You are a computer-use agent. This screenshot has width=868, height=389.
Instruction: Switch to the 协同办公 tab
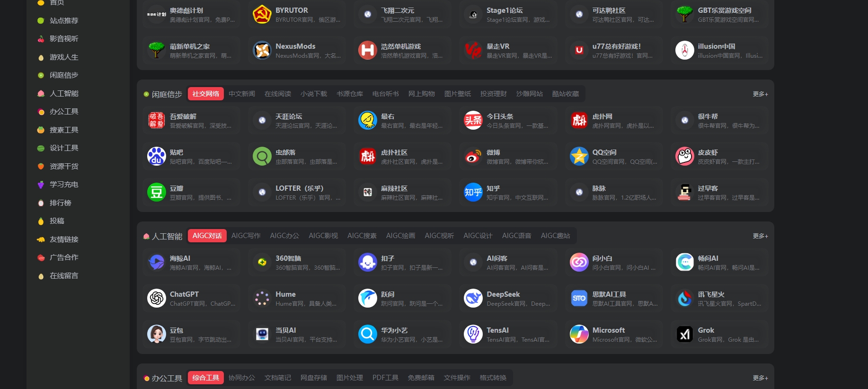[x=242, y=378]
